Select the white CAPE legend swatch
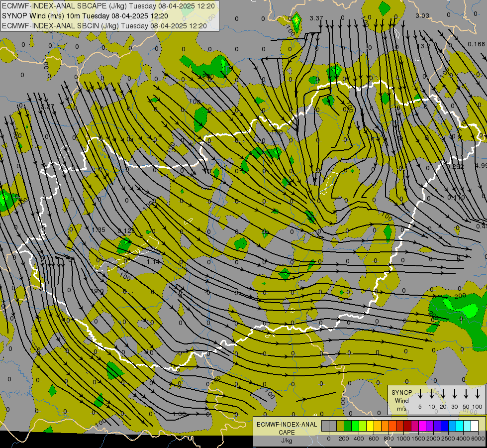The width and height of the screenshot is (487, 448). click(x=475, y=426)
